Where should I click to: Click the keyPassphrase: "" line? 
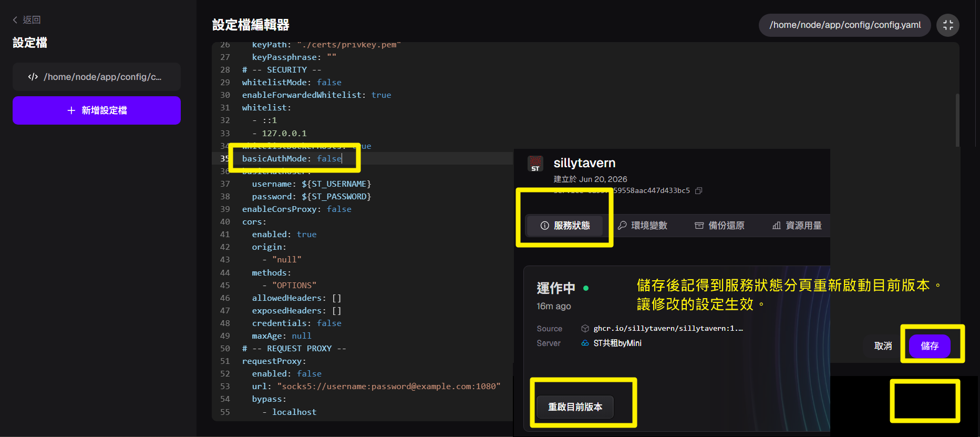click(x=294, y=57)
